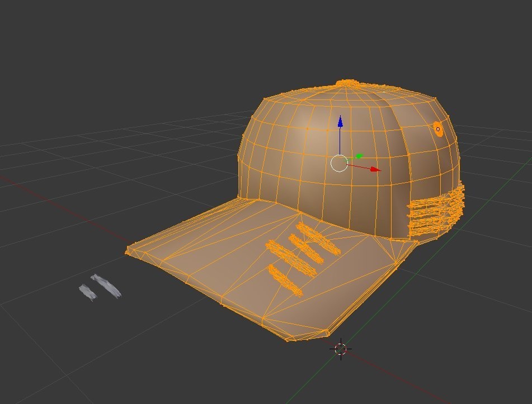This screenshot has width=532, height=404.
Task: Click the adjustable strap mesh at cap back
Action: pos(436,211)
